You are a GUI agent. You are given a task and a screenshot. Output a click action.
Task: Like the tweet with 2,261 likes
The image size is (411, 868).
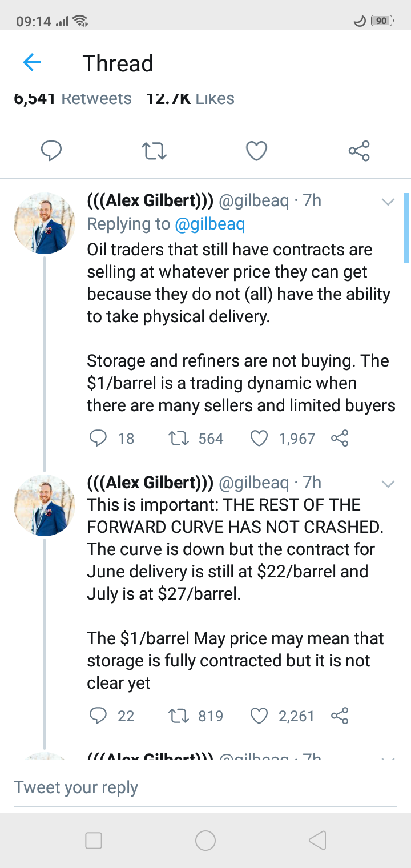260,716
